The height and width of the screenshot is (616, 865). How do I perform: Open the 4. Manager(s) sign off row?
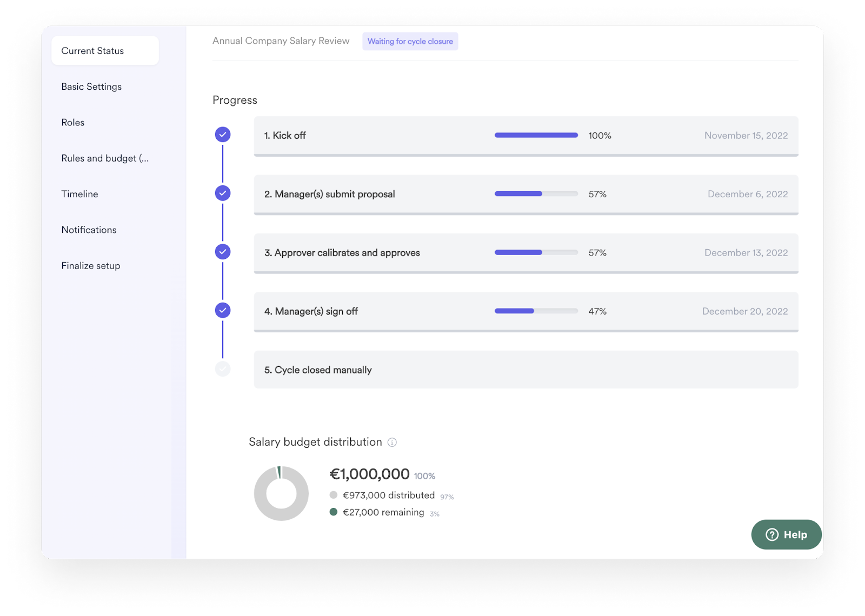[526, 312]
